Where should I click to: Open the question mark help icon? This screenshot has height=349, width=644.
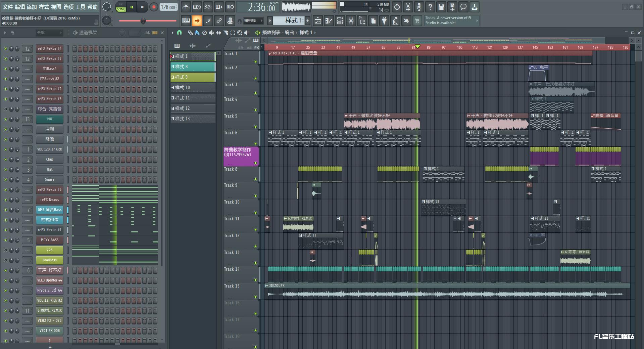point(430,7)
